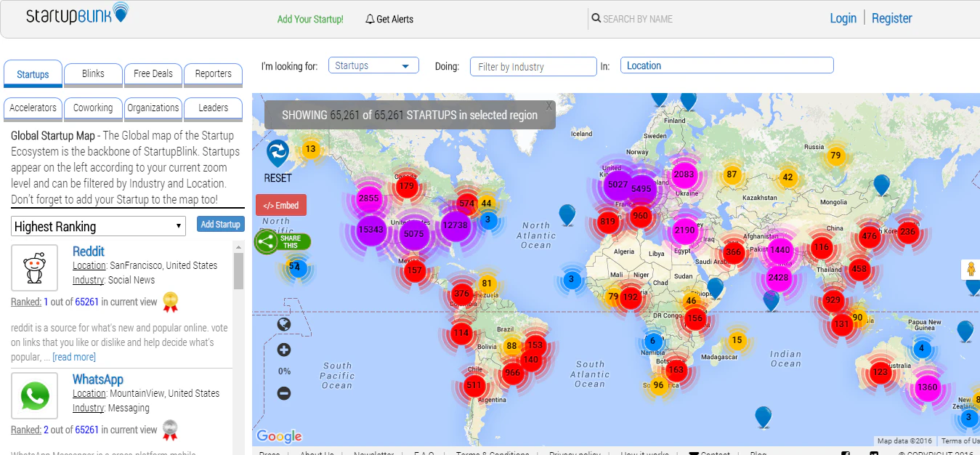
Task: Zoom in with the plus icon
Action: point(284,350)
